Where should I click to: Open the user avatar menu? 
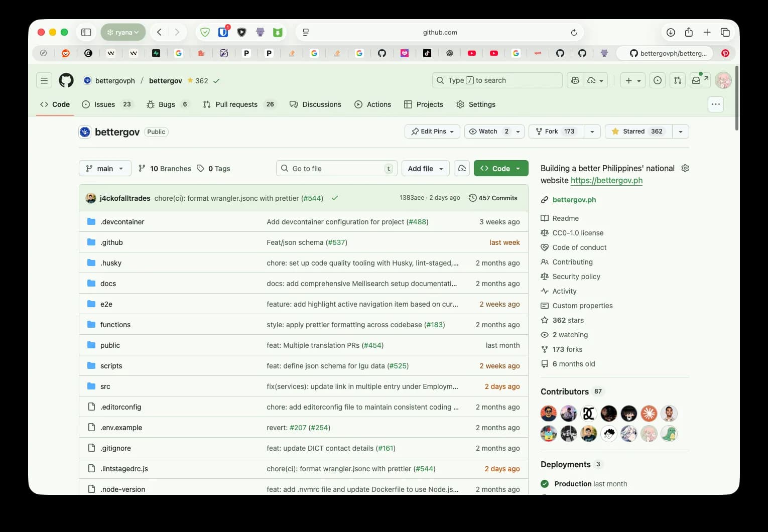click(723, 80)
